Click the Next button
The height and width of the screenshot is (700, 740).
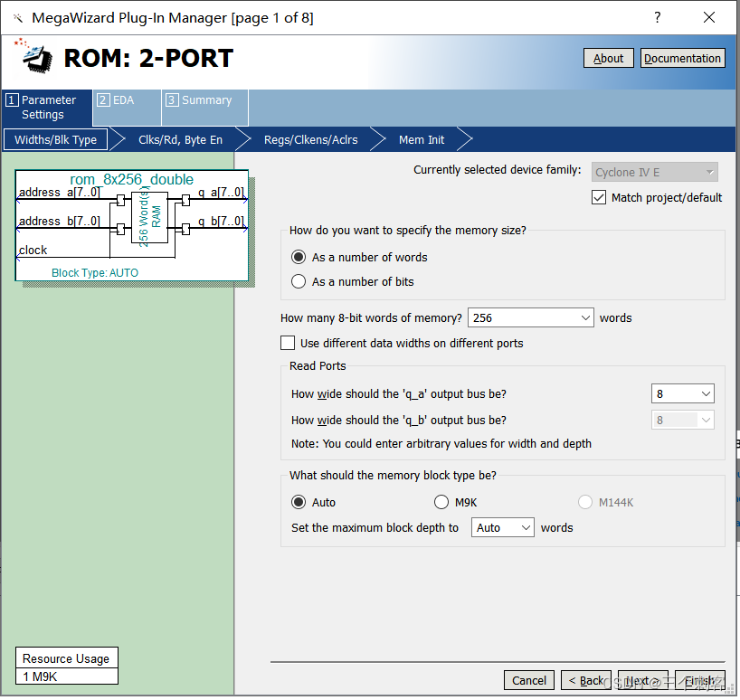pos(643,680)
